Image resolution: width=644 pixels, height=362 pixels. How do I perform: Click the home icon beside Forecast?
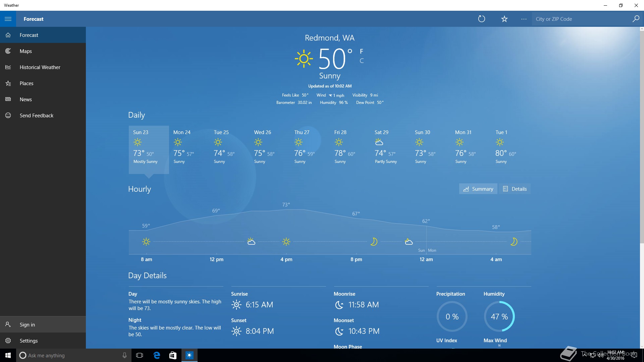pyautogui.click(x=8, y=35)
